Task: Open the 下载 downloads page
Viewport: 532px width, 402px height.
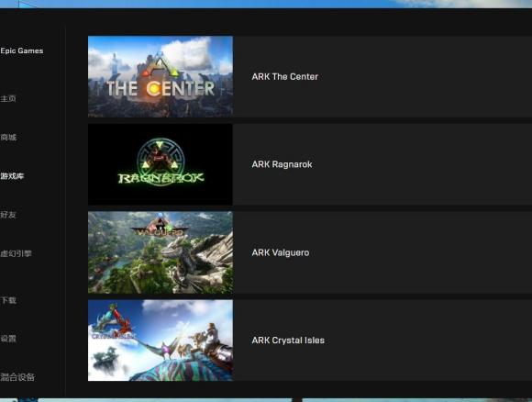Action: coord(8,300)
